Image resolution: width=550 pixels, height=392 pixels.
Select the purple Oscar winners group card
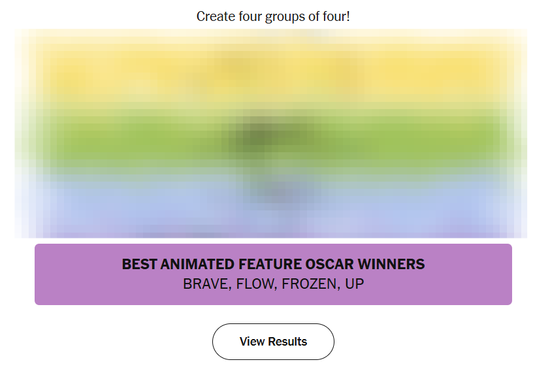point(273,274)
